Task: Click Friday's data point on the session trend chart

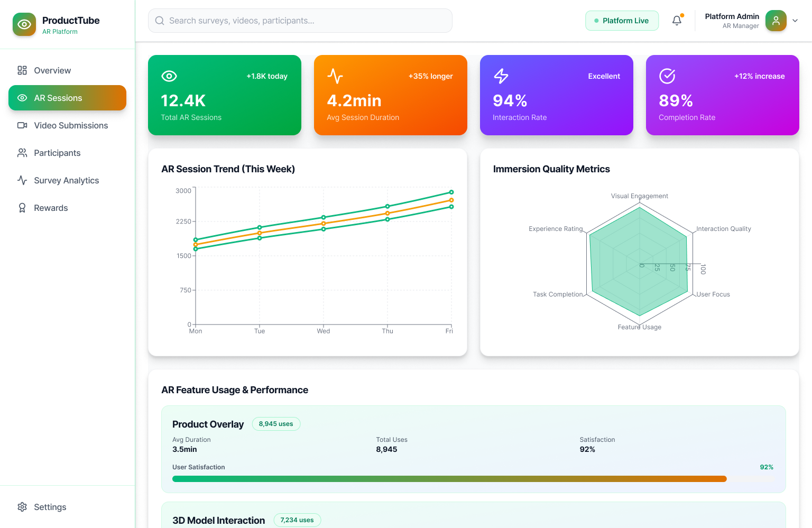Action: (450, 192)
